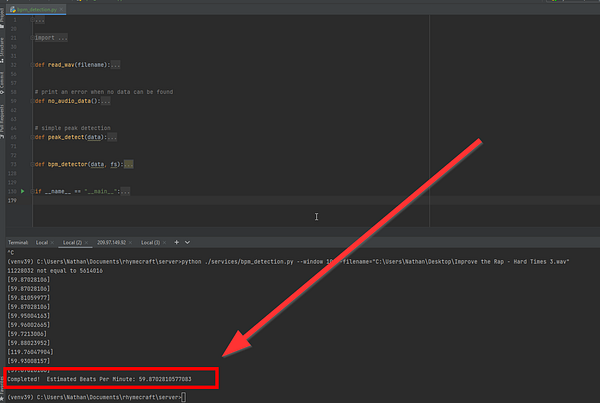
Task: Click the highlighted ellipsis after bpm_detector(data, fs):
Action: (129, 164)
